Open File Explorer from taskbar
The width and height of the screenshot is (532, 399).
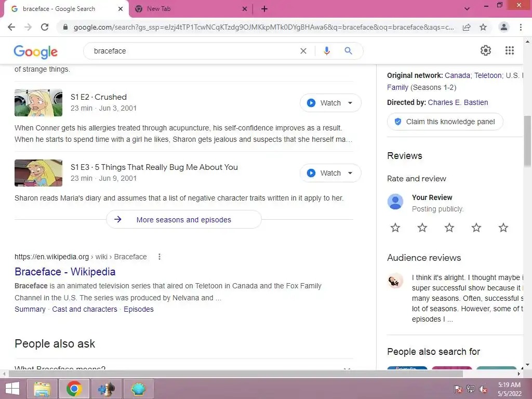[42, 389]
